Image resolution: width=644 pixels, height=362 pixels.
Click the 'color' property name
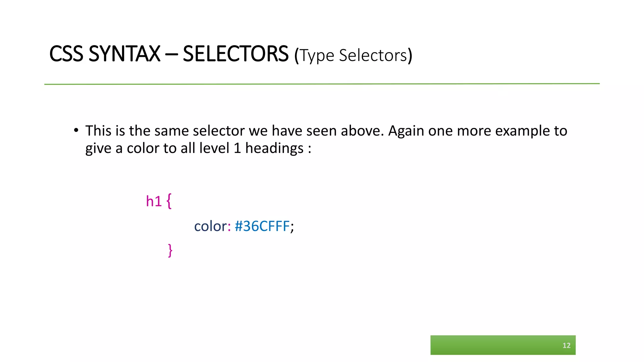[210, 226]
